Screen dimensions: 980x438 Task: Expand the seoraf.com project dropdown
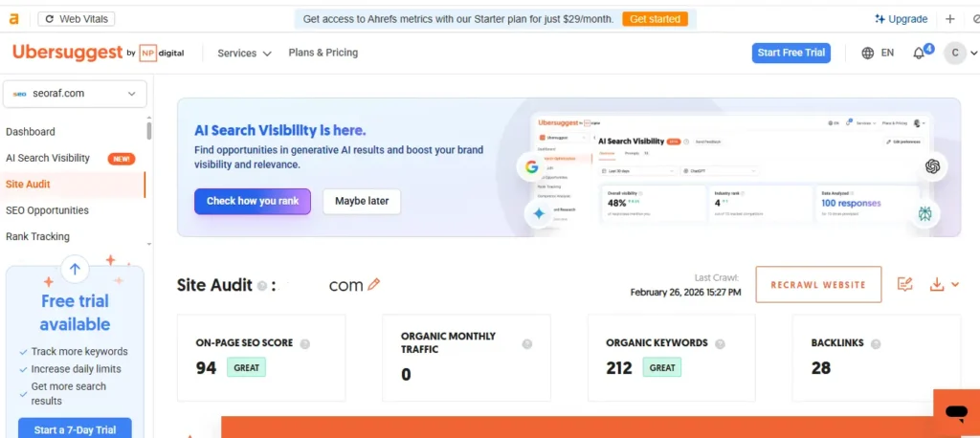75,94
